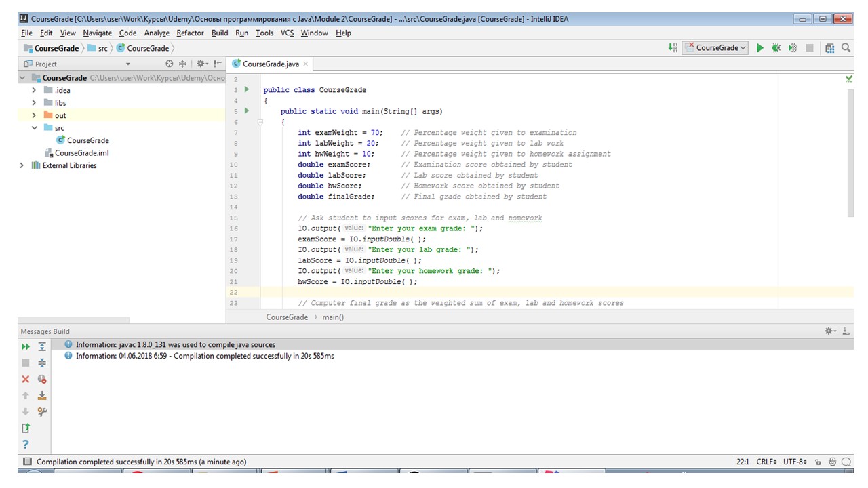Click Expand All icon in Messages panel
868x488 pixels.
(42, 346)
